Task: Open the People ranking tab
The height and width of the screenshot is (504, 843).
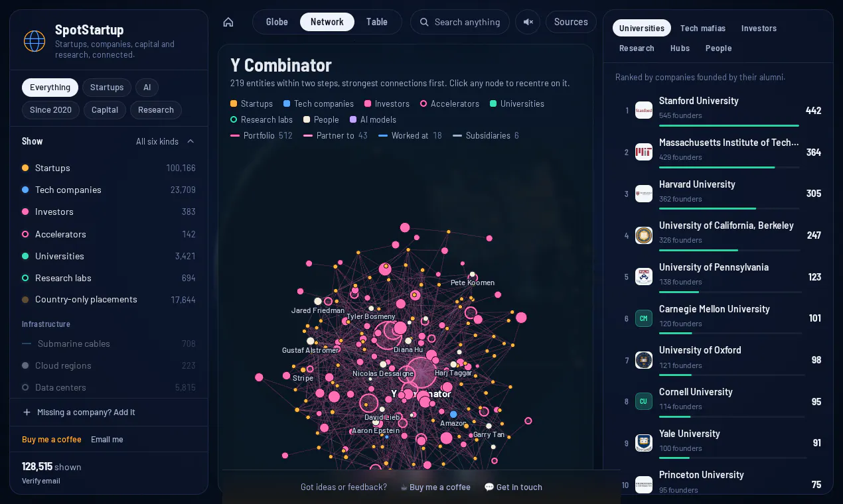Action: [719, 48]
